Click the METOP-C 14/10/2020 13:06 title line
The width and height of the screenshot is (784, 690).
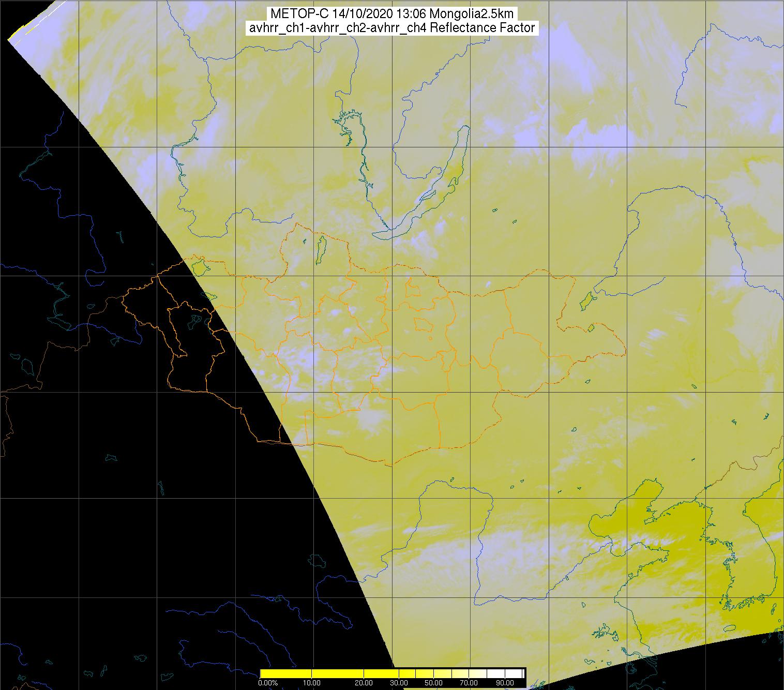click(x=392, y=14)
